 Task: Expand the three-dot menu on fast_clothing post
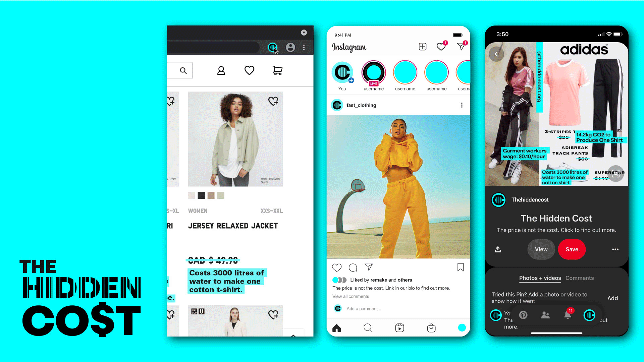(461, 105)
